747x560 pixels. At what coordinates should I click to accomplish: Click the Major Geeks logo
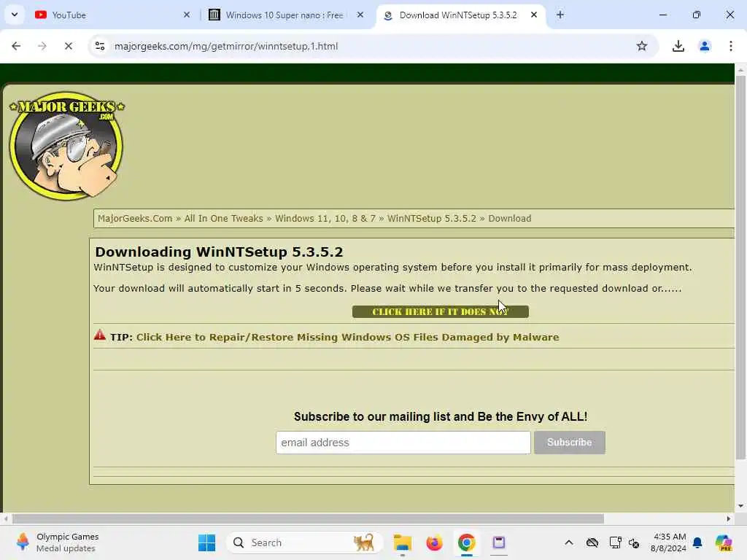point(66,145)
